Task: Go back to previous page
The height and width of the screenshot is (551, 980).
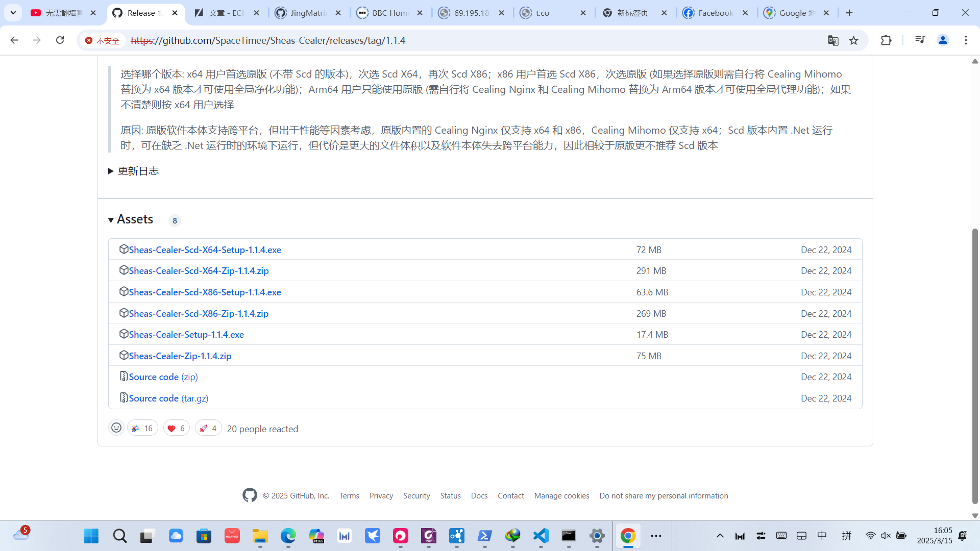Action: click(x=14, y=40)
